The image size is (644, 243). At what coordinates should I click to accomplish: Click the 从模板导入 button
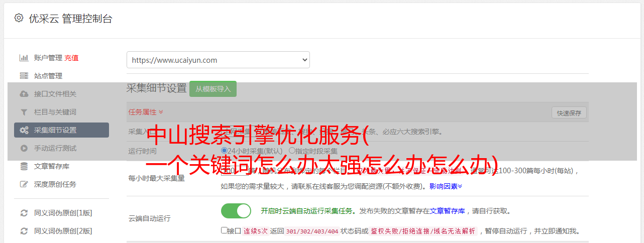pyautogui.click(x=213, y=89)
